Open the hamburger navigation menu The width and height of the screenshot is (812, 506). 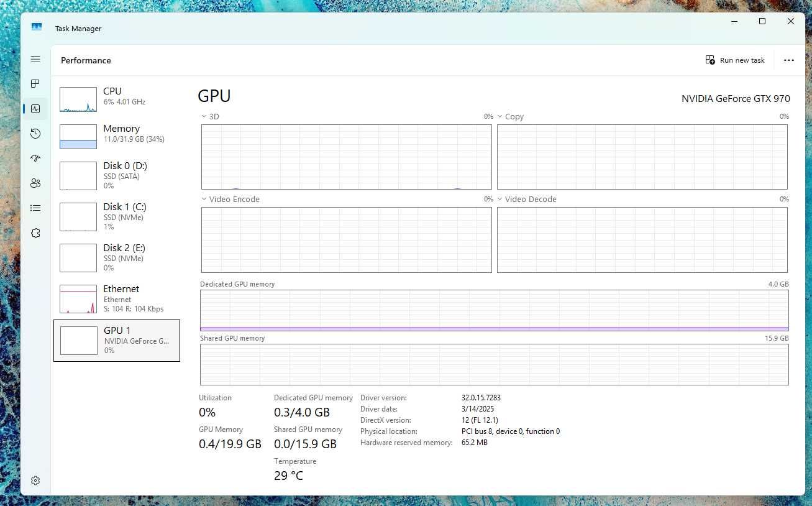35,59
